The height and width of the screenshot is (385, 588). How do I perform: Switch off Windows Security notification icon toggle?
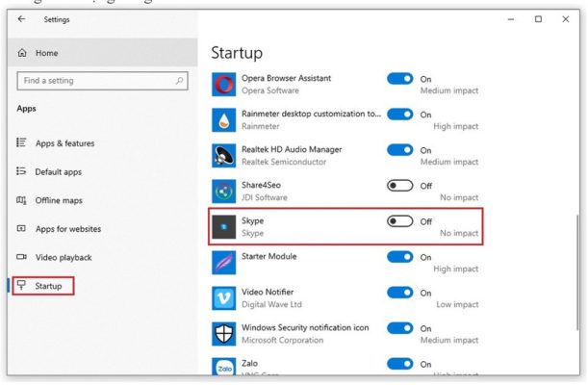pyautogui.click(x=400, y=328)
